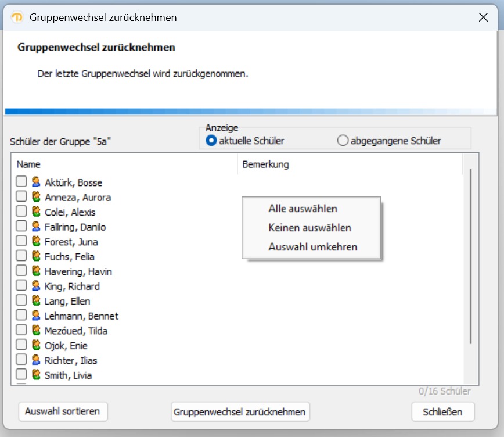
Task: Click the app logo in the title bar
Action: [x=17, y=17]
